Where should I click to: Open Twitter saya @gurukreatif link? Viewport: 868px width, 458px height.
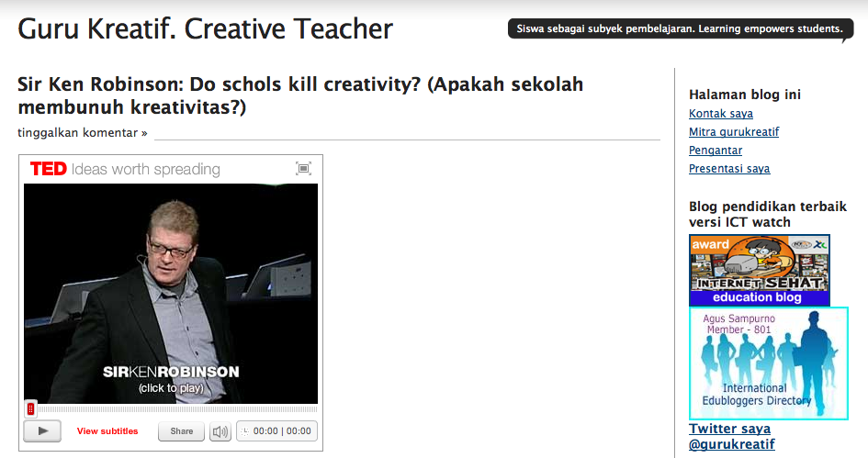[x=732, y=436]
